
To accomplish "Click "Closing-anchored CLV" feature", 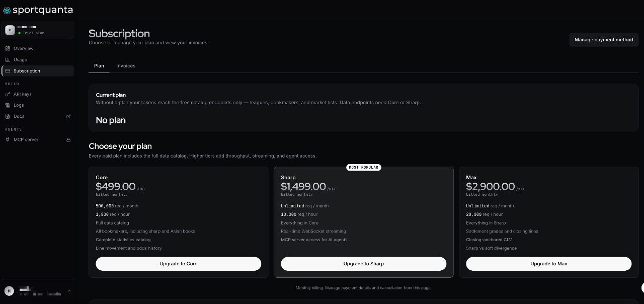I will tap(488, 240).
